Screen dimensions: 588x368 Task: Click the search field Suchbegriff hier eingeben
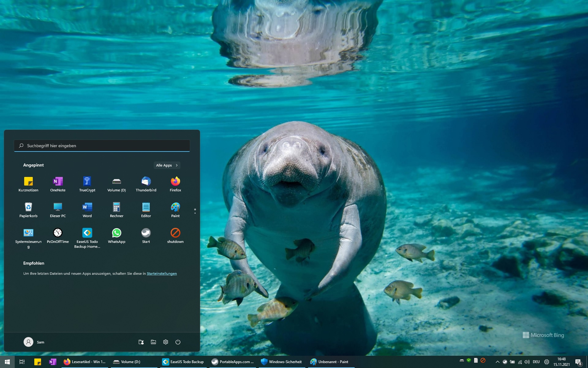(x=102, y=146)
